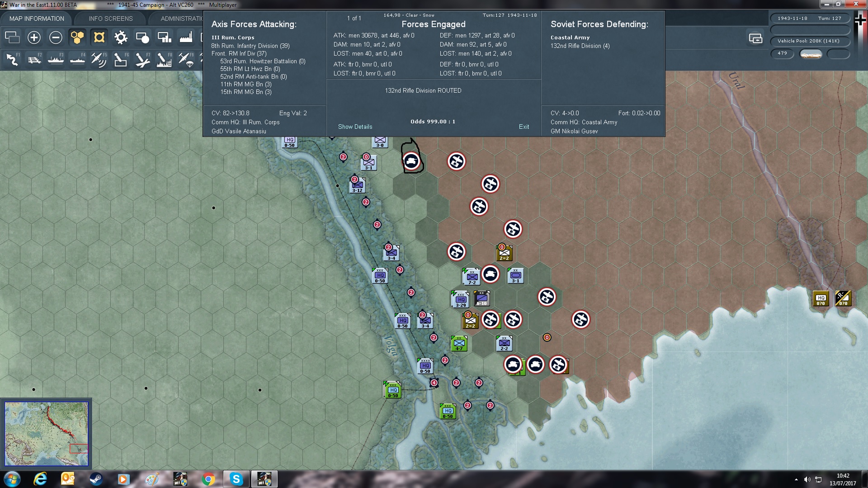Switch to the ADMINISTRATION tab

click(x=181, y=19)
